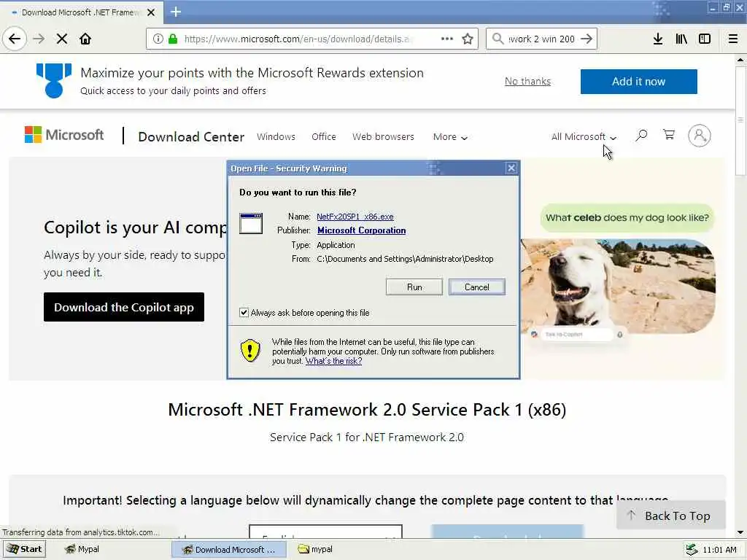
Task: Go back with the browser back arrow
Action: coord(15,39)
